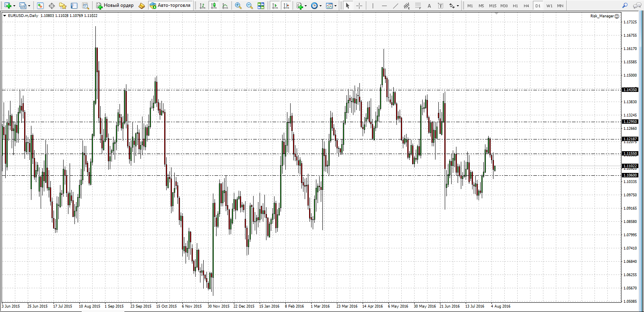Viewport: 644px width, 312px height.
Task: Click the Новый ордер button
Action: (115, 6)
